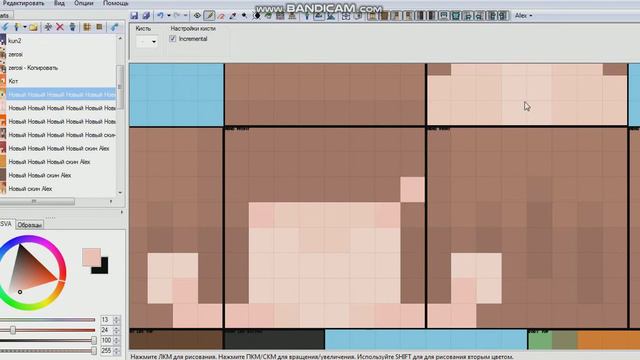Select 'Новый Новый Новый Новый скин Alex' skin

58,149
